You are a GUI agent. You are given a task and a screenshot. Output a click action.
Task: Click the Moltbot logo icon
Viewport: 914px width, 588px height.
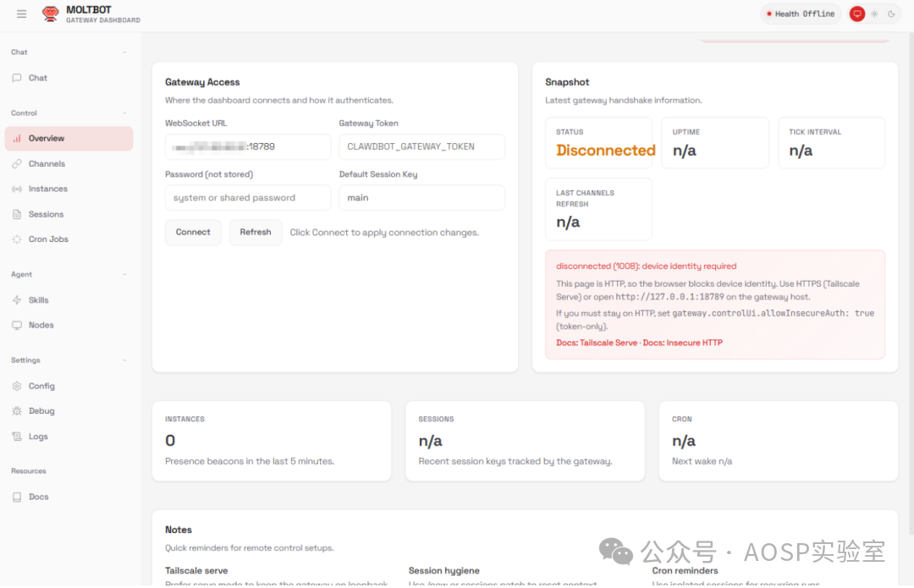[51, 14]
